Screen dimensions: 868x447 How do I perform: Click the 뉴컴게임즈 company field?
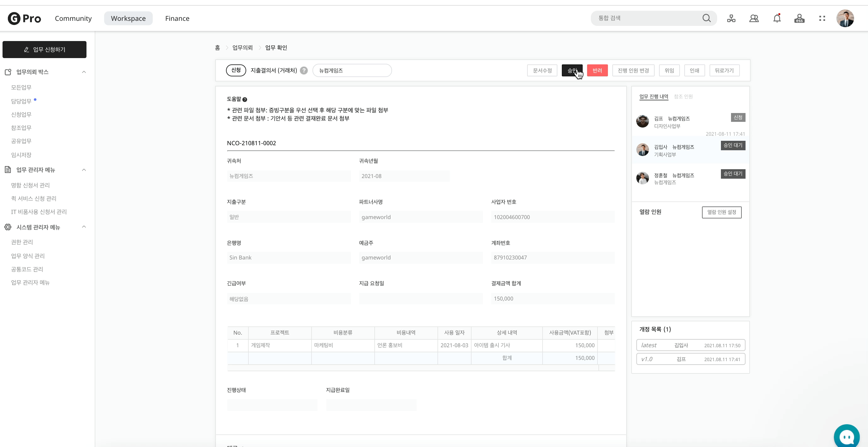tap(352, 70)
